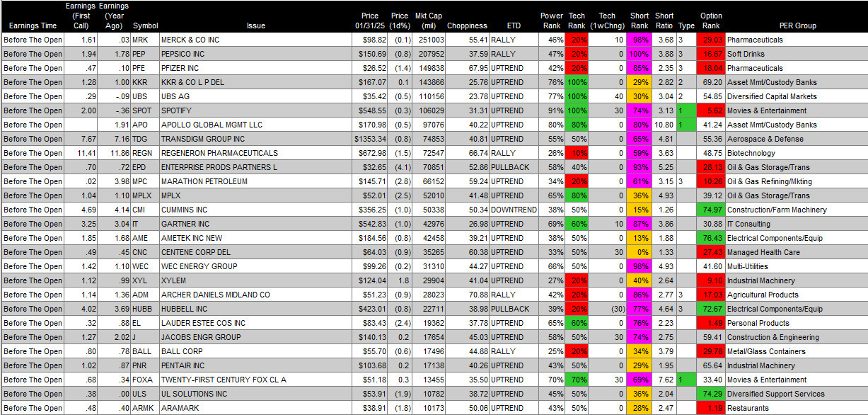
Task: Select TWENTY-FIRST CENTURY FOX CL A
Action: [223, 380]
